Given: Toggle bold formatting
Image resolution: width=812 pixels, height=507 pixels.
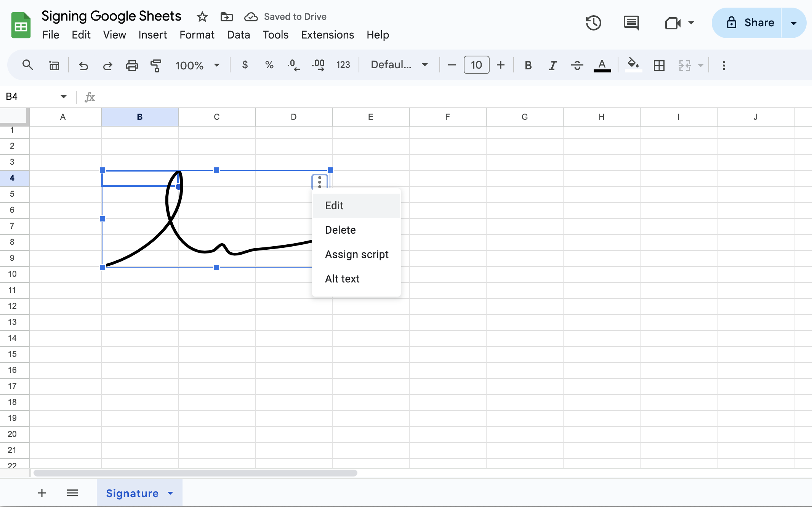Looking at the screenshot, I should pyautogui.click(x=528, y=65).
